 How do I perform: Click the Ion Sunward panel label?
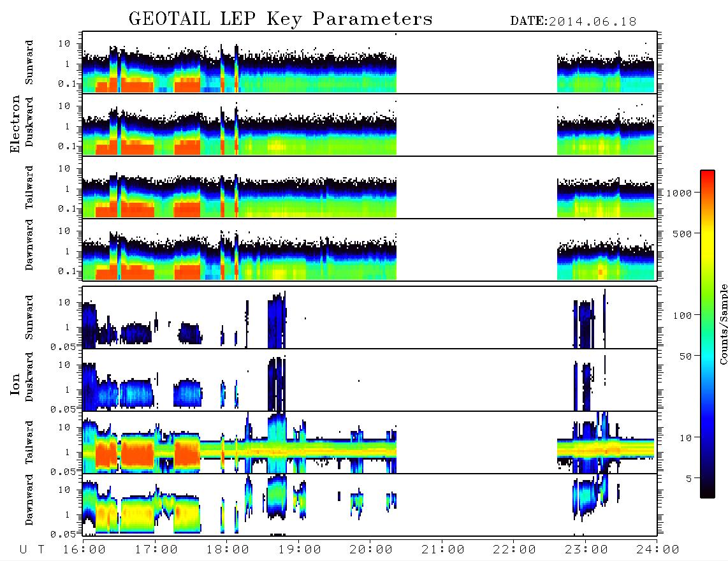pyautogui.click(x=29, y=317)
